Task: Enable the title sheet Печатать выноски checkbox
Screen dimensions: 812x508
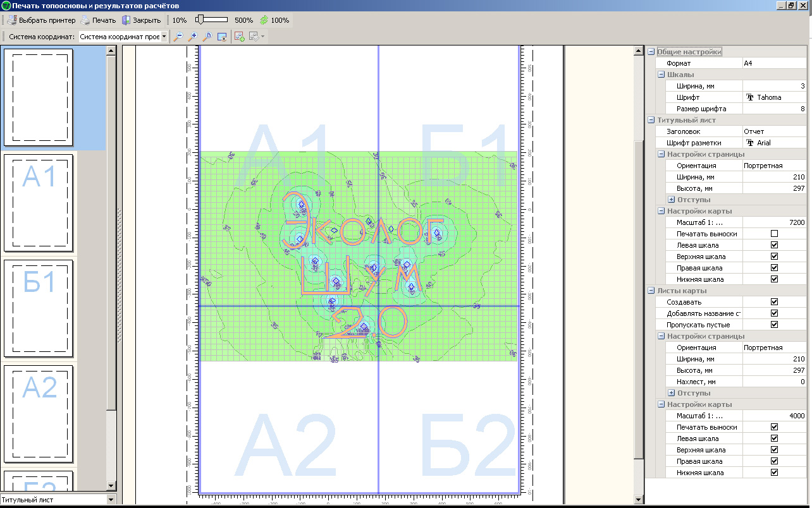Action: pos(774,234)
